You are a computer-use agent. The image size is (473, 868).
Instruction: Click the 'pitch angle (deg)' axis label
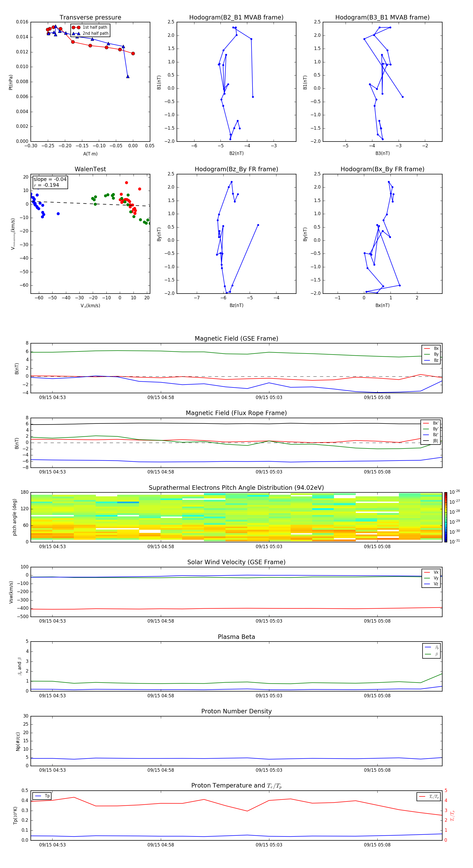[x=14, y=517]
